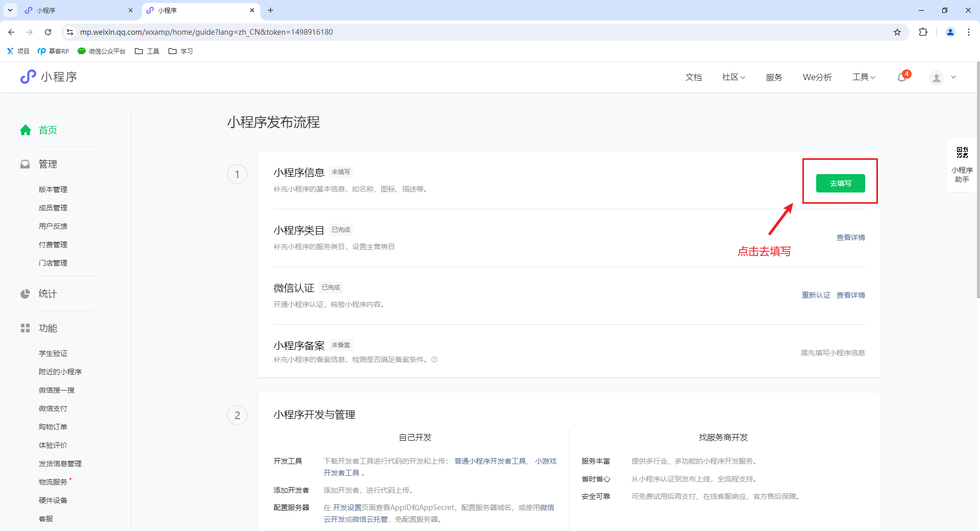980x531 pixels.
Task: Open 学生验证 in the sidebar
Action: click(53, 353)
